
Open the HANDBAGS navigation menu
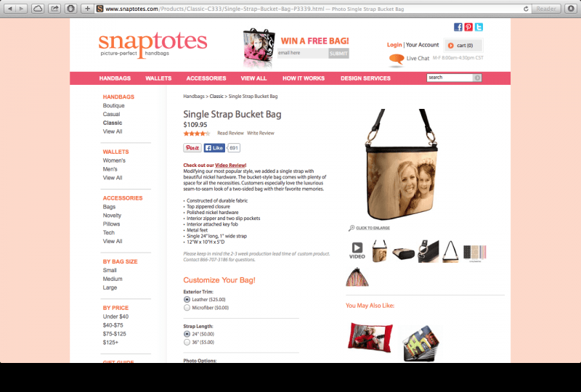pos(115,78)
